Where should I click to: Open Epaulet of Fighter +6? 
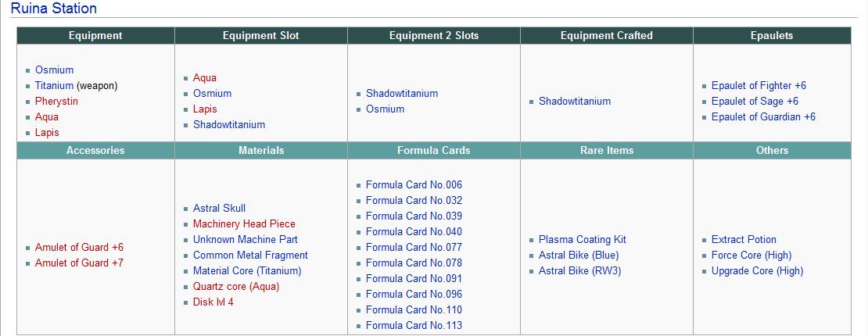[x=759, y=86]
